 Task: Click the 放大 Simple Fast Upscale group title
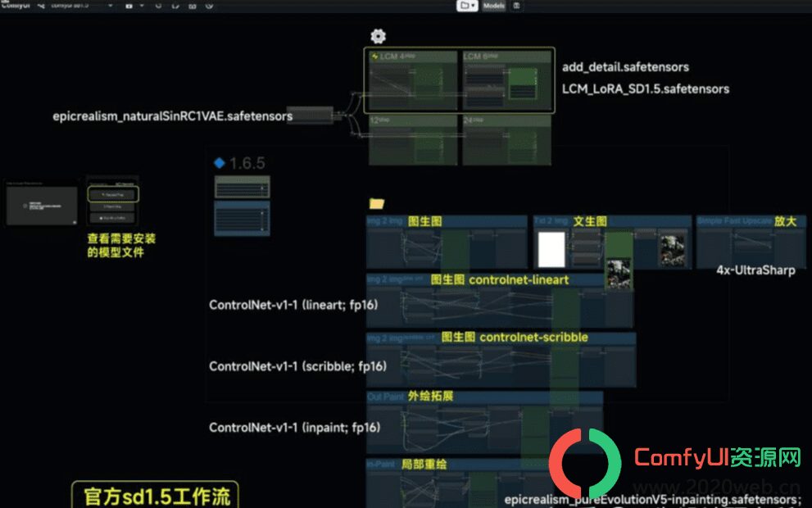coord(751,221)
